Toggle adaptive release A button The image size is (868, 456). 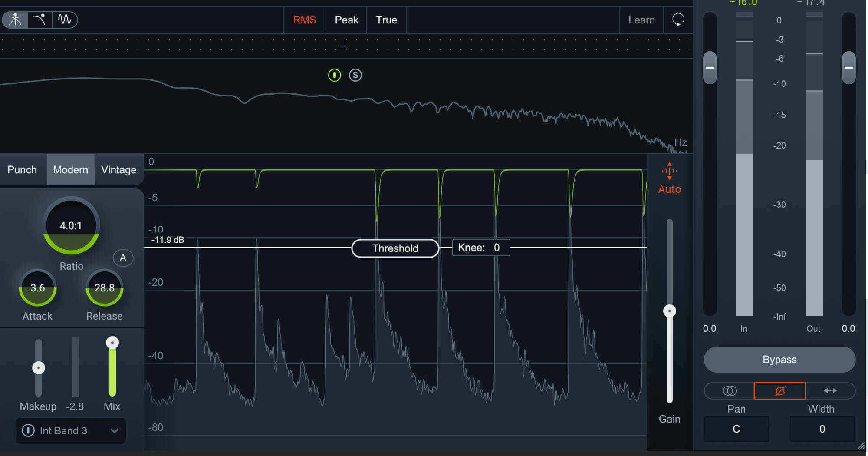[123, 258]
